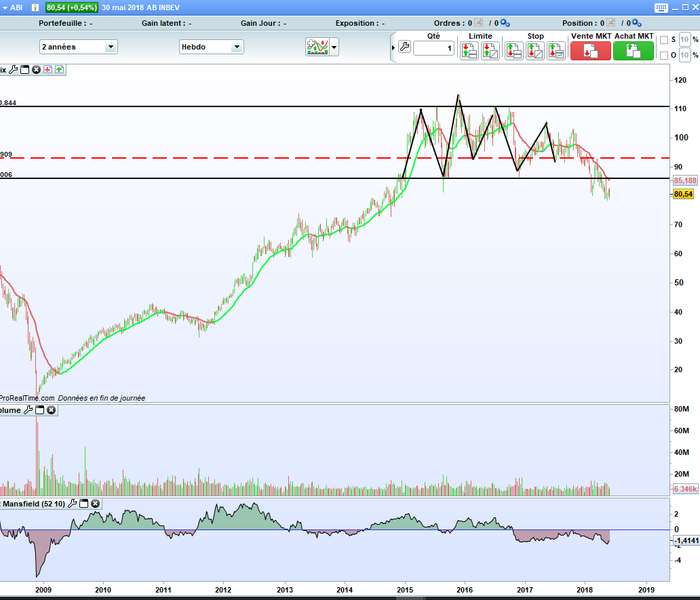Viewport: 700px width, 600px height.
Task: Click the 2015 year on time axis
Action: point(405,590)
